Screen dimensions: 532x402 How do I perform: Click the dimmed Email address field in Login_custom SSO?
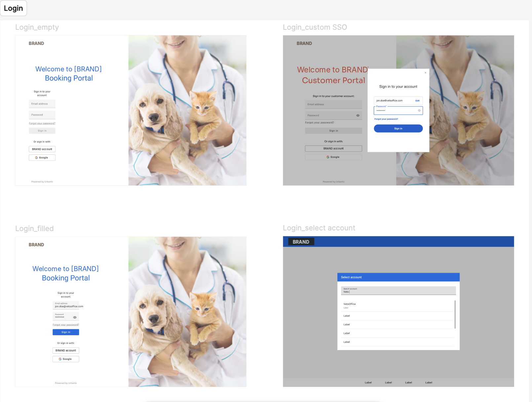[x=333, y=104]
